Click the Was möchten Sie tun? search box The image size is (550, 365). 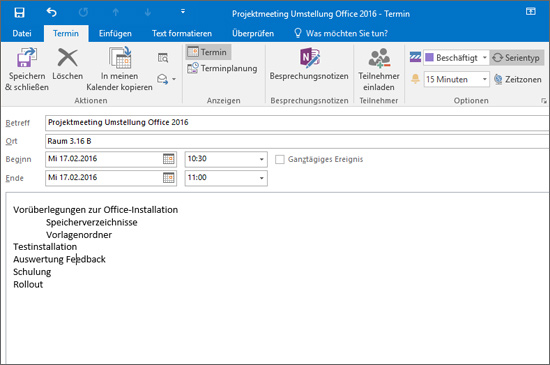click(347, 33)
